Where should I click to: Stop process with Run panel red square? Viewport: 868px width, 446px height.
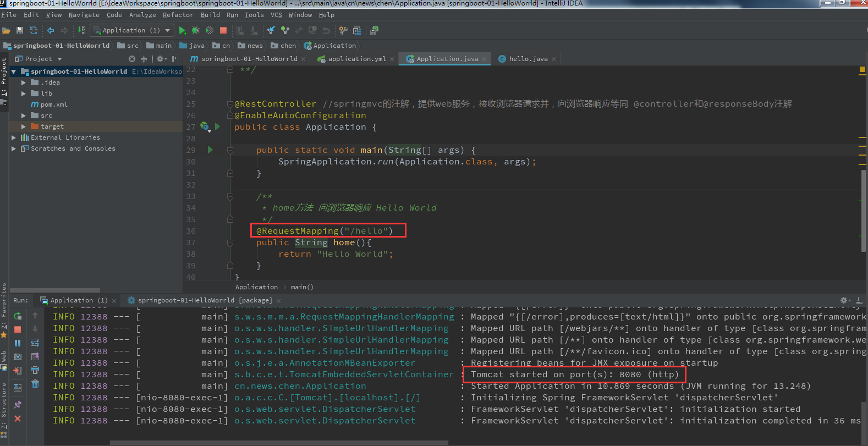[x=18, y=329]
